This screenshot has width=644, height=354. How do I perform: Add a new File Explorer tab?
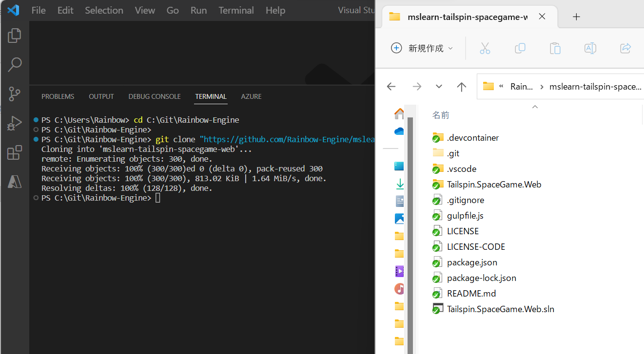576,17
